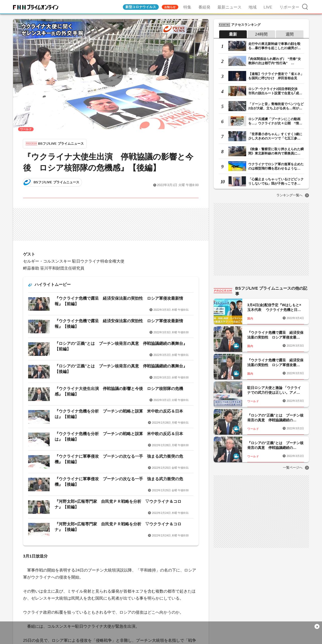The width and height of the screenshot is (322, 644).
Task: Open ranking 5 thumbnail 青梅街道 crash
Action: (237, 106)
